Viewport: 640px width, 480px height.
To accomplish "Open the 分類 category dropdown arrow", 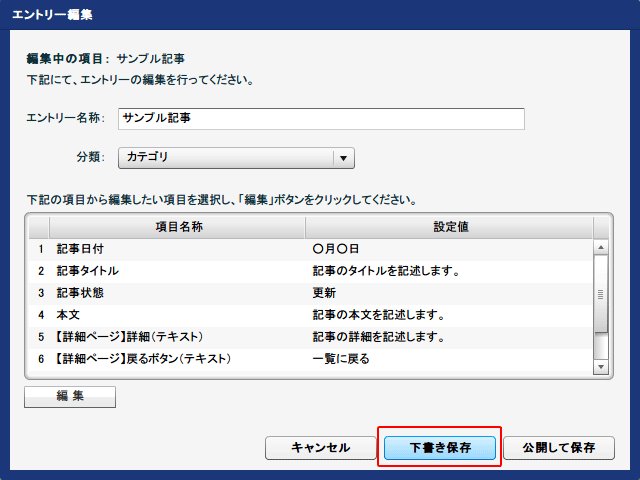I will (x=343, y=158).
